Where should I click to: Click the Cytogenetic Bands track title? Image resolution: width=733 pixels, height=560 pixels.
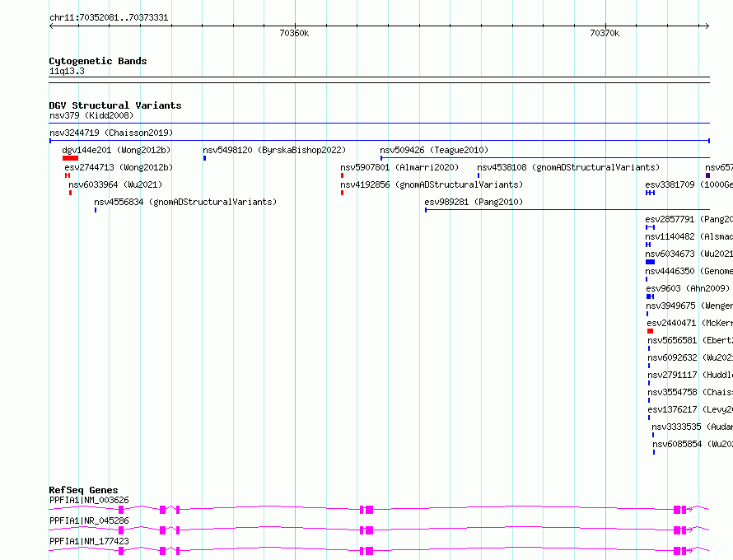pos(98,61)
